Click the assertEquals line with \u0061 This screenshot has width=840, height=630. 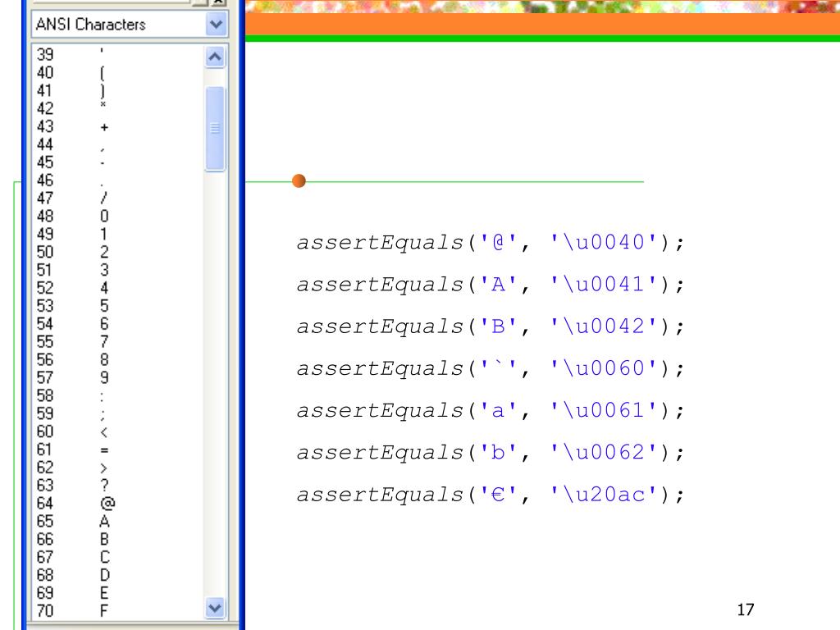[x=491, y=410]
